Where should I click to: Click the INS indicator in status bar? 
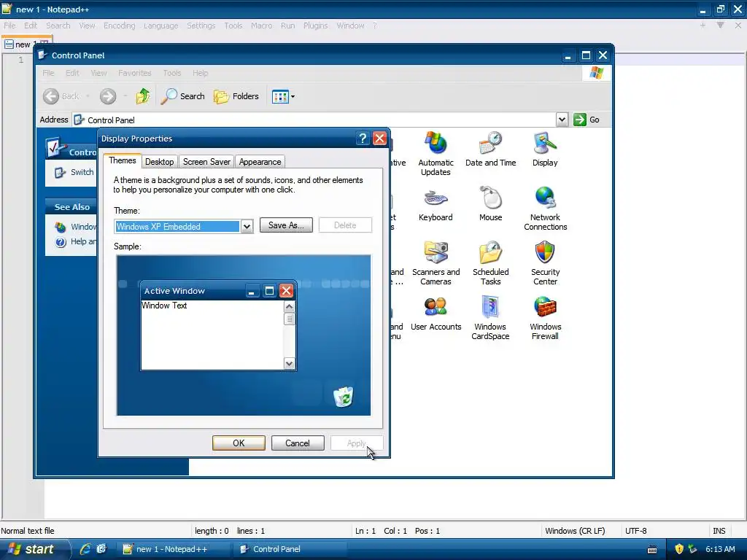click(x=719, y=531)
